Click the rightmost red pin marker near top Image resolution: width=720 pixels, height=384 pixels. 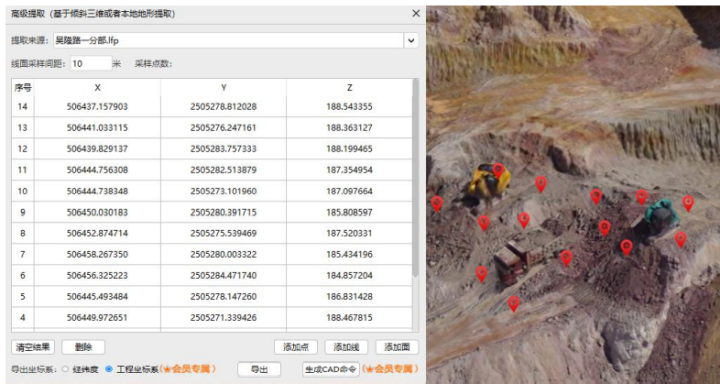(x=688, y=203)
